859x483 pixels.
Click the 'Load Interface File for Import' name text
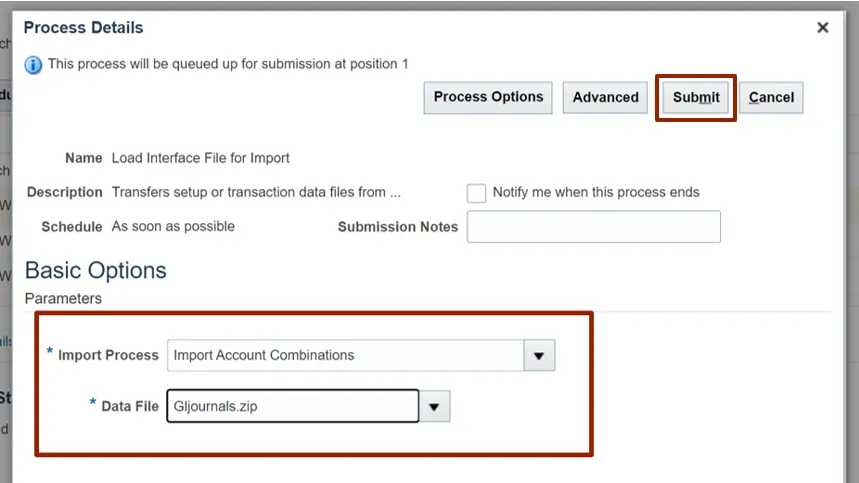(200, 158)
